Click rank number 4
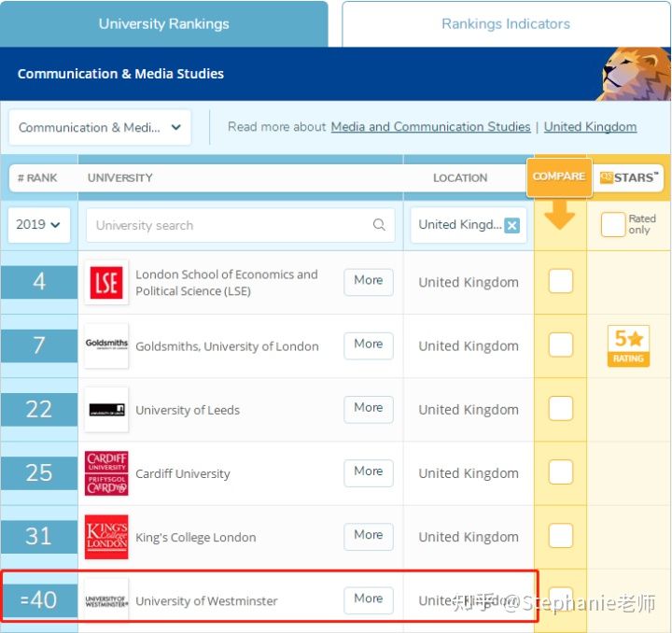The height and width of the screenshot is (633, 672). (39, 282)
